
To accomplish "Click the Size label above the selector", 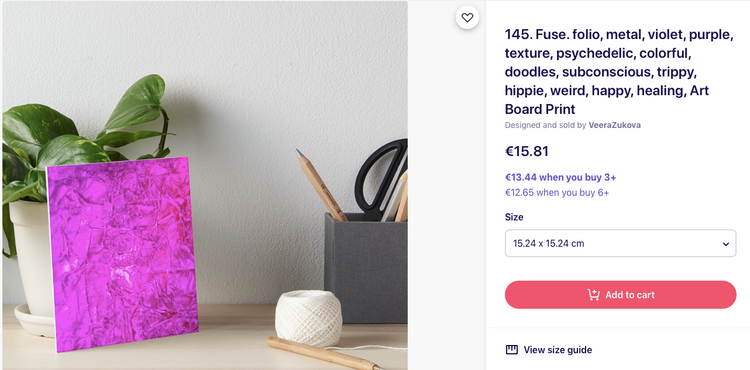I will pos(514,217).
